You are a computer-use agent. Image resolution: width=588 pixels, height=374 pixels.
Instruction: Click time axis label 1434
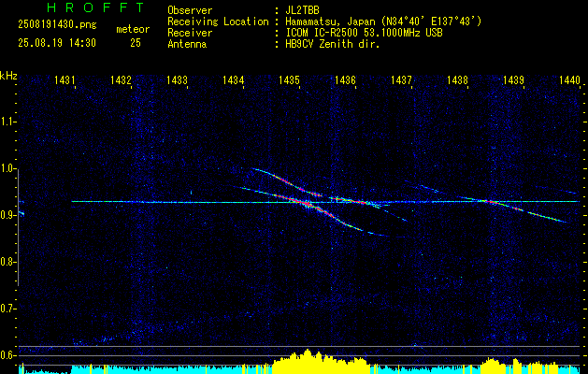tap(234, 79)
